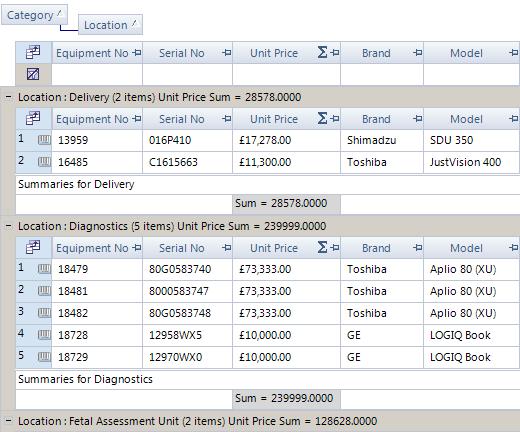Select the price cell £11,300.00
Image resolution: width=520 pixels, height=432 pixels.
pos(287,162)
